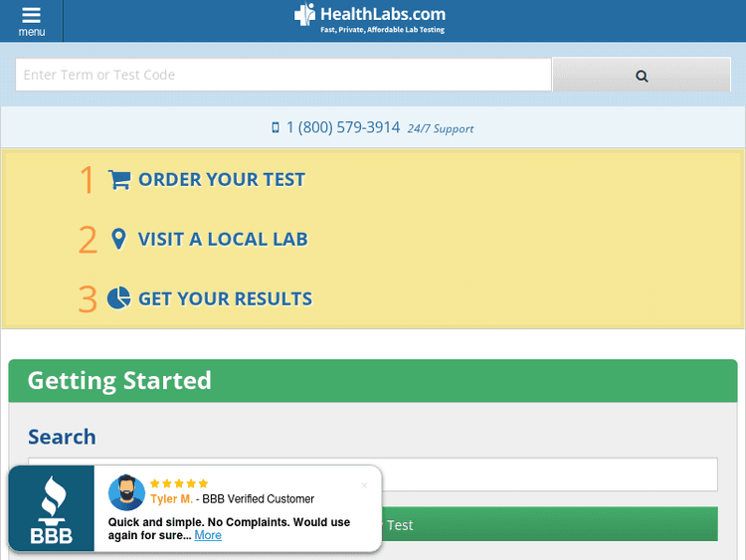The image size is (746, 560).
Task: Click the phone icon beside support number
Action: [276, 127]
